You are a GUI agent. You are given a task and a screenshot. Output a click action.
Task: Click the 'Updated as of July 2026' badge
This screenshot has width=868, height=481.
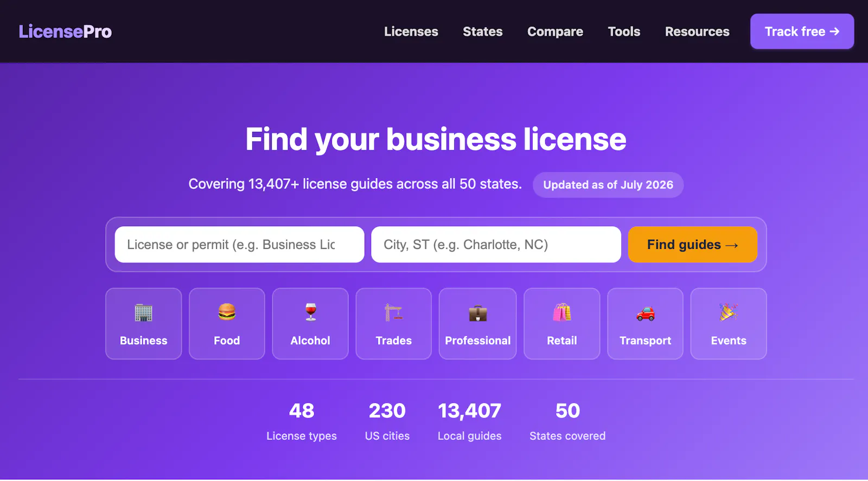tap(608, 185)
